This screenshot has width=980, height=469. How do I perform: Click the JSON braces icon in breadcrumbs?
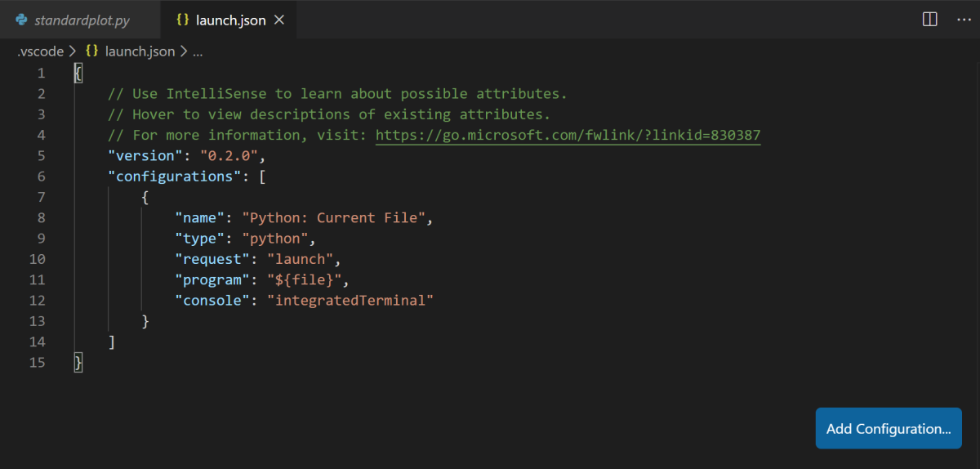92,51
